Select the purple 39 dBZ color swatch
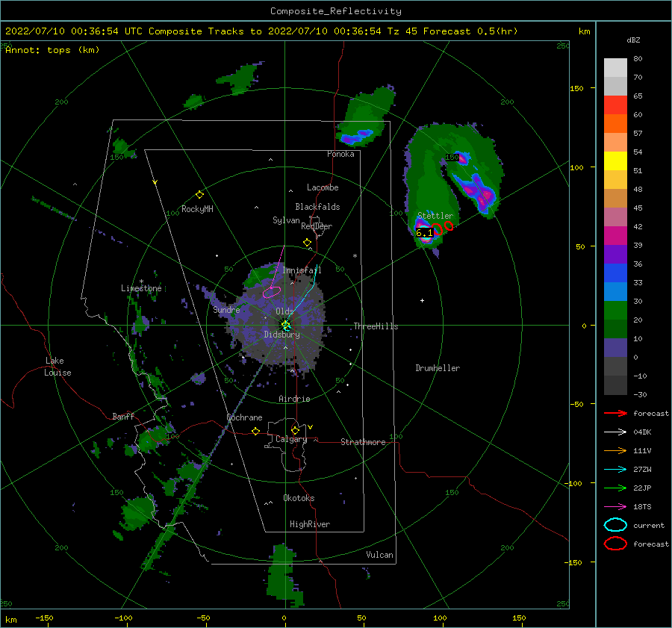The height and width of the screenshot is (628, 672). point(615,254)
